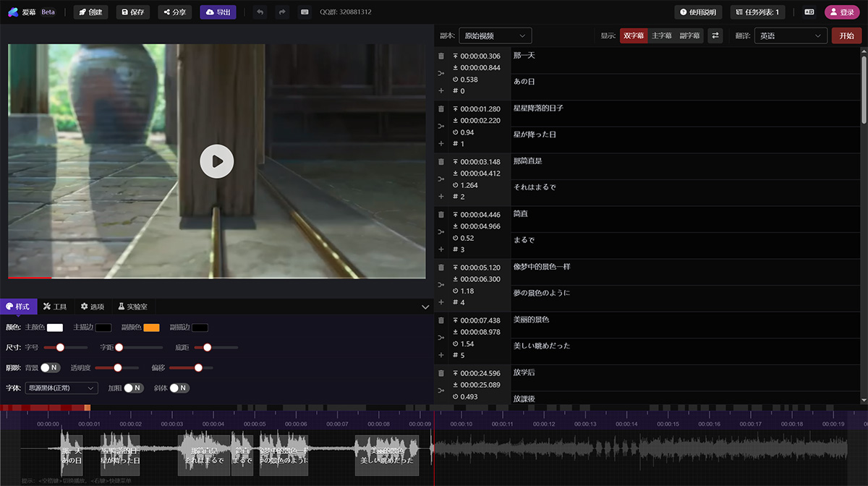Viewport: 868px width, 486px height.
Task: Open the 英语 translation language dropdown
Action: (790, 35)
